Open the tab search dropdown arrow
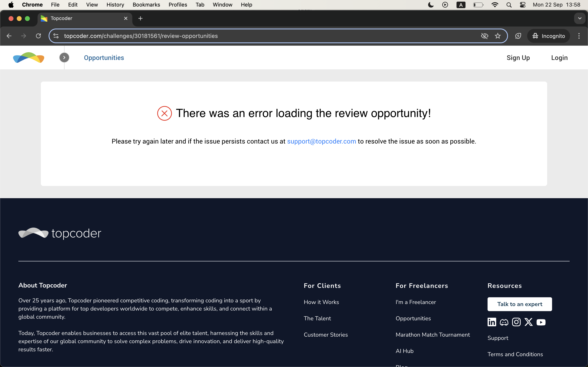This screenshot has width=588, height=367. 579,18
